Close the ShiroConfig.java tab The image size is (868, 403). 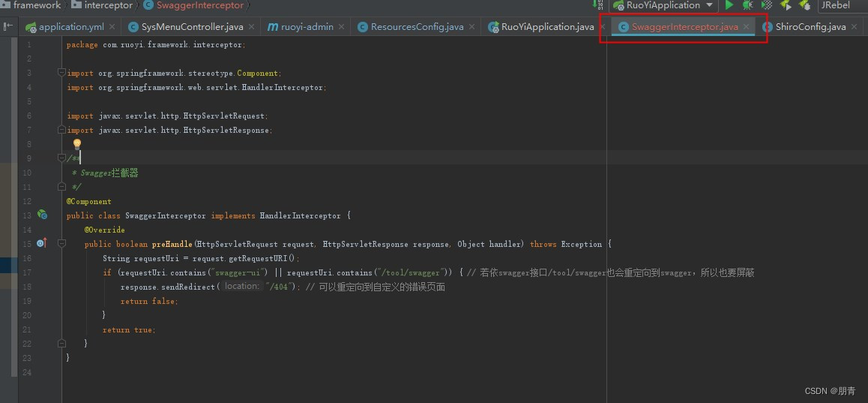[855, 26]
